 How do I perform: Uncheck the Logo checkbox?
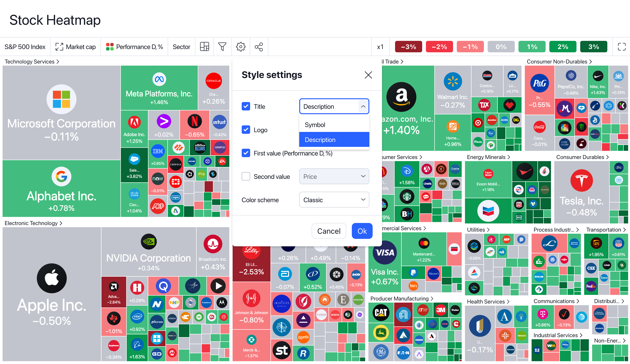[x=246, y=130]
